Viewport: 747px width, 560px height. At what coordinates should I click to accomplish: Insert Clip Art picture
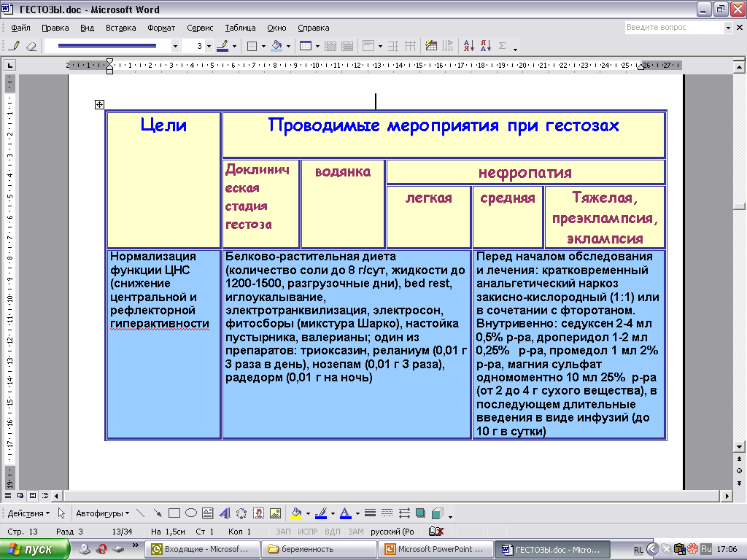tap(258, 513)
